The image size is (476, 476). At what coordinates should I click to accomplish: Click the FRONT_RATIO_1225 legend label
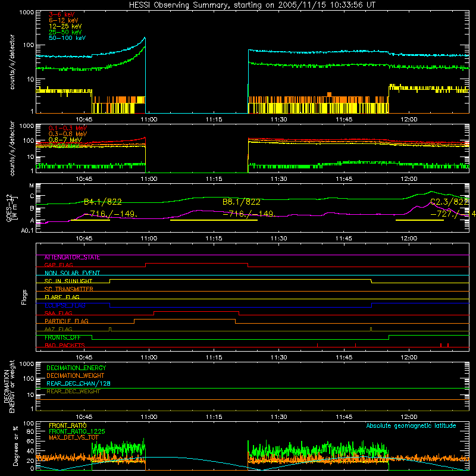[x=77, y=431]
